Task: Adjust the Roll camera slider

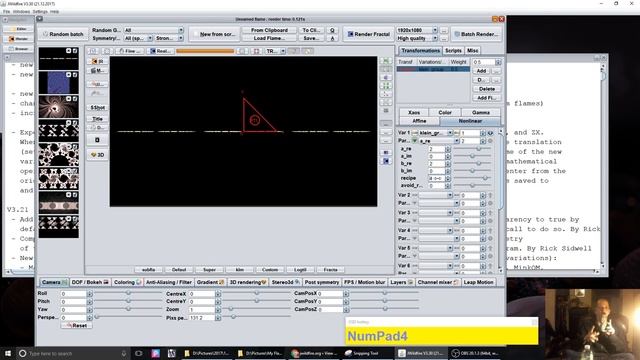Action: pos(128,293)
